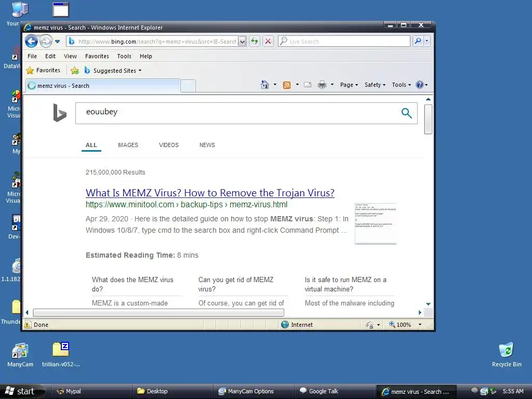Viewport: 532px width, 399px height.
Task: Select the ALL results tab
Action: click(x=91, y=145)
